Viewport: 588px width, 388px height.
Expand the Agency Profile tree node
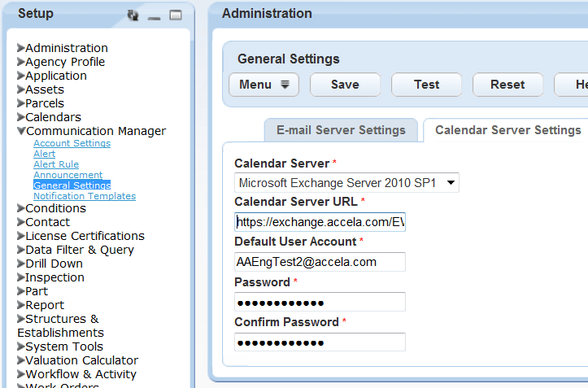coord(21,62)
